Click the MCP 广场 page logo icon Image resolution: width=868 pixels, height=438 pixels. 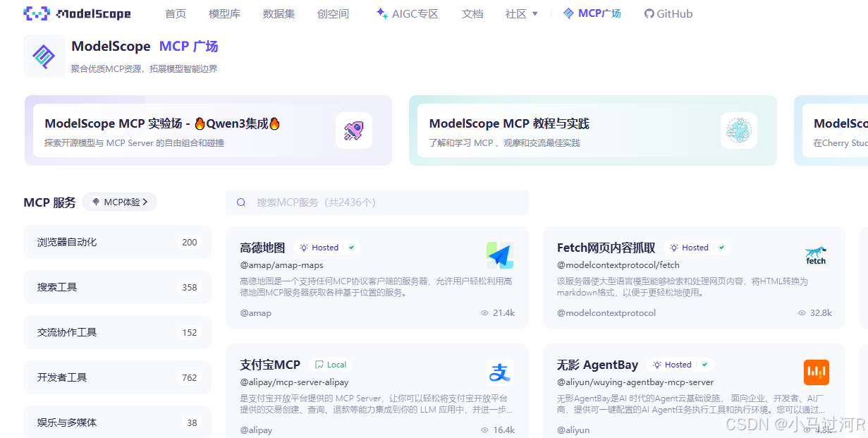point(44,56)
